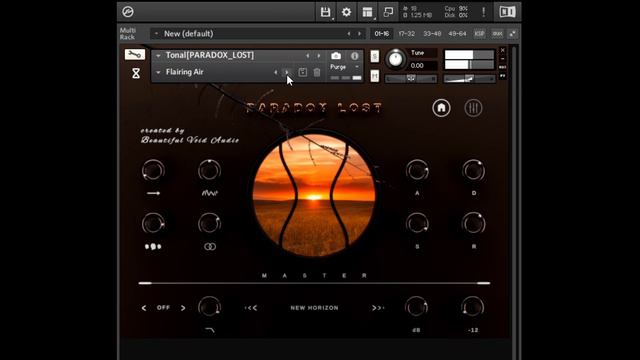Select next filter type right of OFF
The height and width of the screenshot is (360, 640).
point(183,308)
